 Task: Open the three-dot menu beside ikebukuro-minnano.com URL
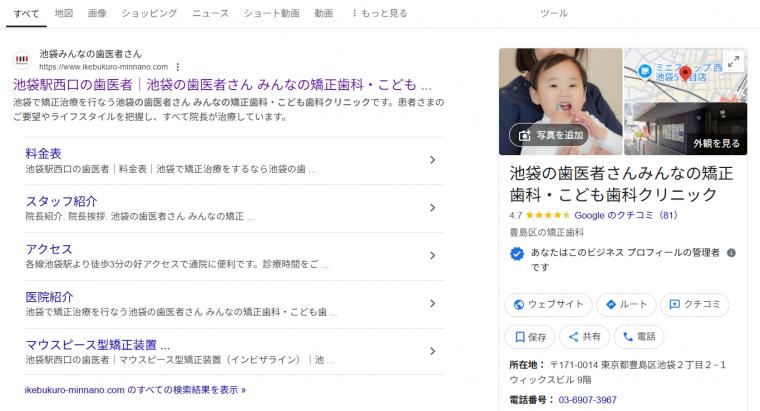click(x=178, y=67)
